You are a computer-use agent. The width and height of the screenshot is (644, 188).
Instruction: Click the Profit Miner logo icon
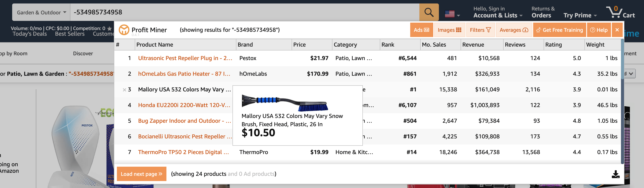tap(124, 30)
